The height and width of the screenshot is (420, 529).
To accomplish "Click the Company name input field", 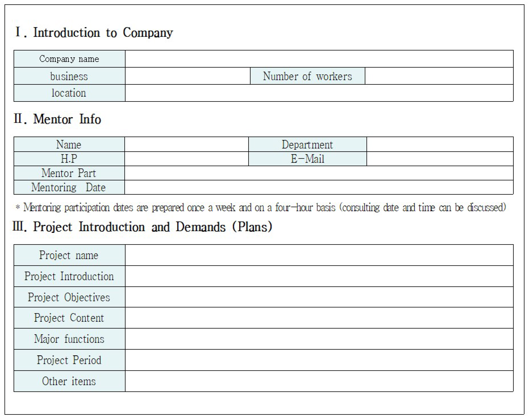I will click(x=319, y=59).
